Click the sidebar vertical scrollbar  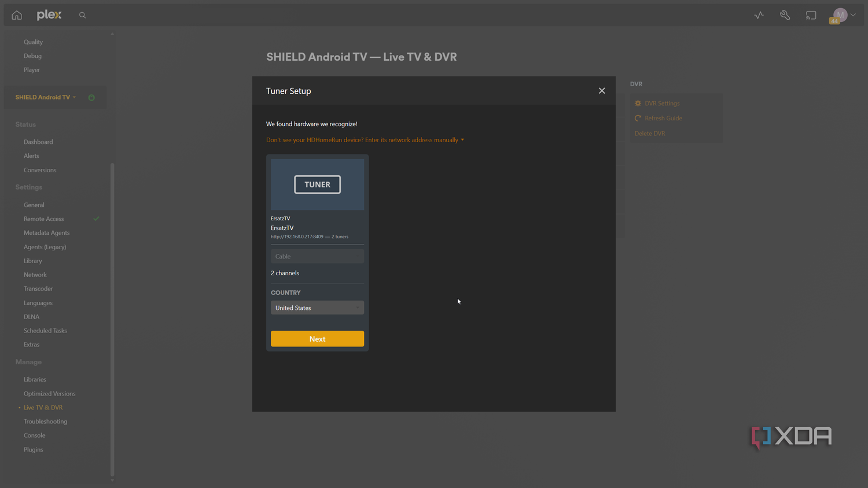(x=112, y=319)
